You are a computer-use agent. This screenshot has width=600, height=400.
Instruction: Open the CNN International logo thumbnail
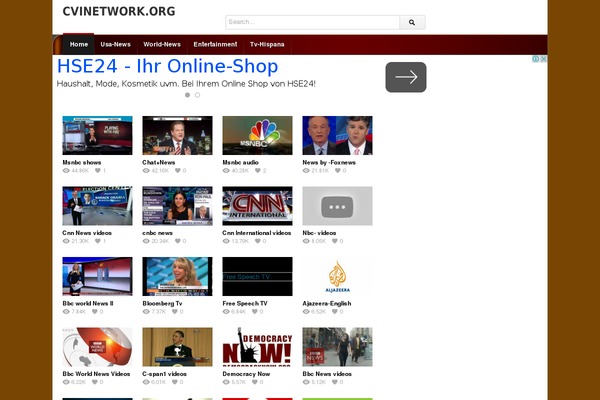pos(258,206)
